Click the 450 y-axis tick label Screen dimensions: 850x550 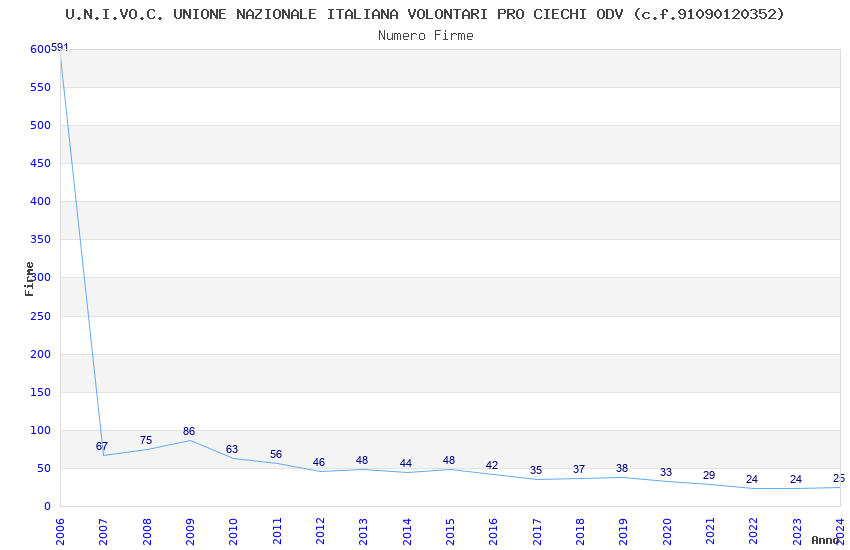pos(40,163)
